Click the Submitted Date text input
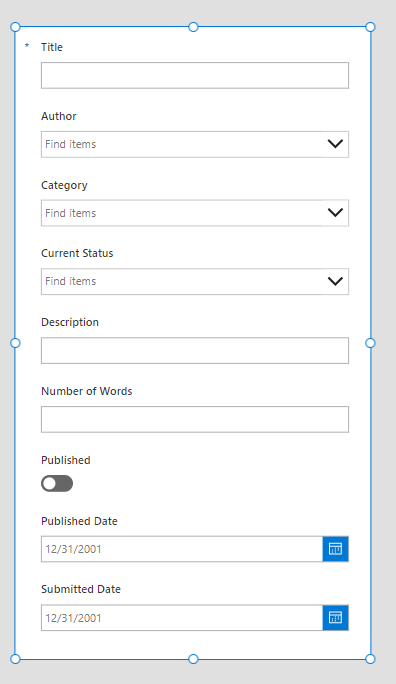Image resolution: width=396 pixels, height=684 pixels. pyautogui.click(x=182, y=617)
